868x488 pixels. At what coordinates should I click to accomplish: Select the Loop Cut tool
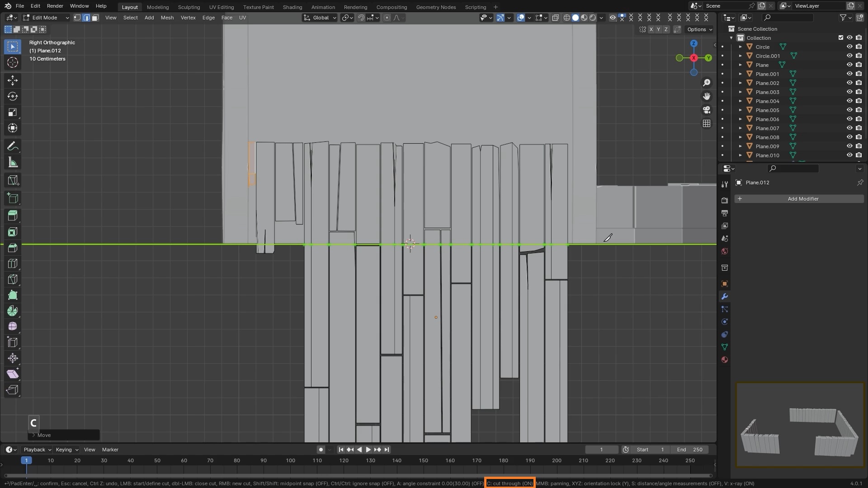coord(13,263)
